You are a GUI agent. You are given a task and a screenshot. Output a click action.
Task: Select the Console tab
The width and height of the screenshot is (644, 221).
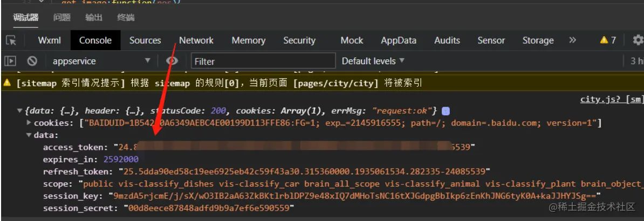pyautogui.click(x=95, y=40)
